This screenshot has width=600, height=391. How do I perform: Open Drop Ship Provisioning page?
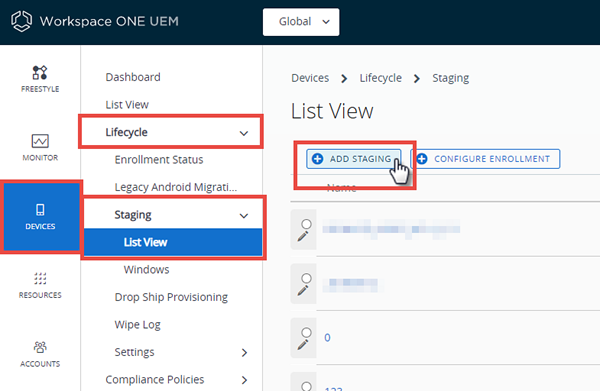click(x=171, y=297)
